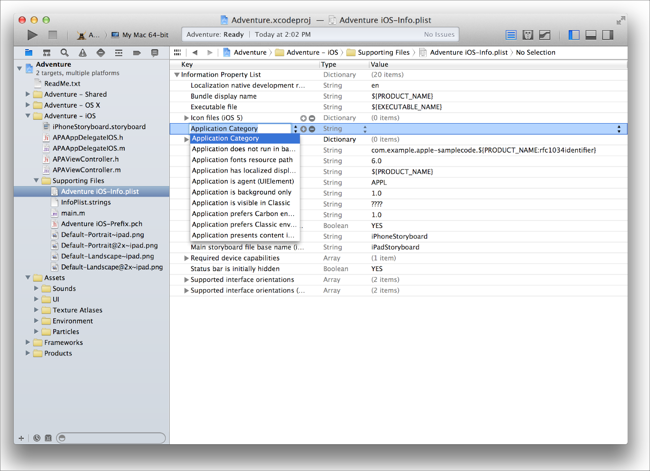Open the String type popup on selected row
This screenshot has height=471, width=650.
click(365, 129)
